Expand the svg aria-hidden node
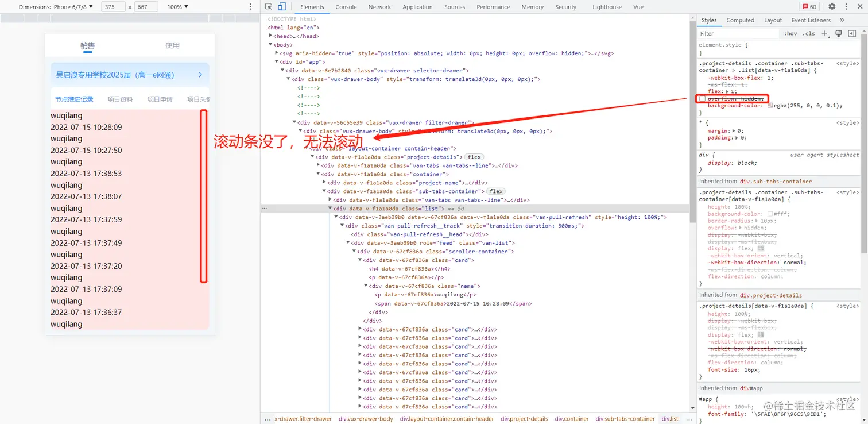 (276, 53)
